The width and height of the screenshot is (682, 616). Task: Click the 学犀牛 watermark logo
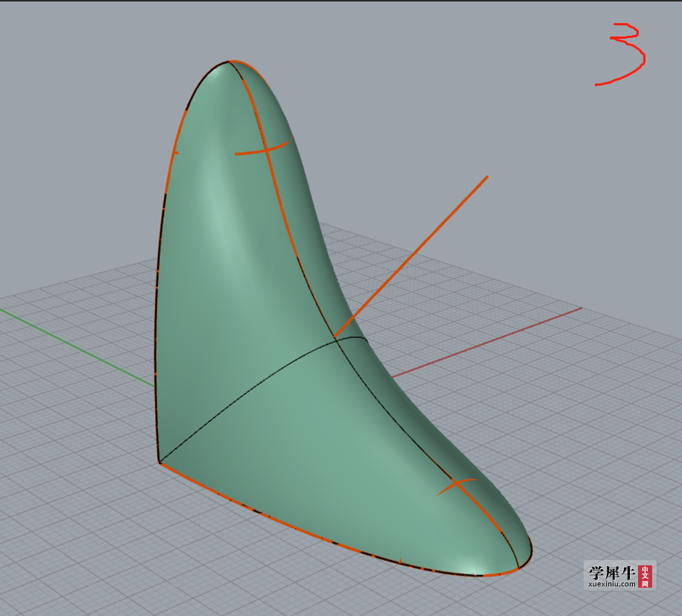tap(611, 572)
